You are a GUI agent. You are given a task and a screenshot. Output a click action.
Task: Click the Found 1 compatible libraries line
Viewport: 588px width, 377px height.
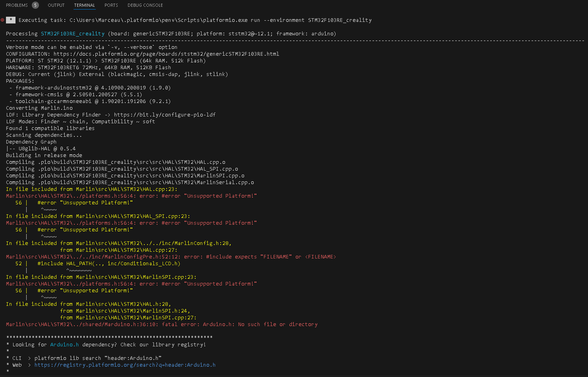(x=50, y=128)
